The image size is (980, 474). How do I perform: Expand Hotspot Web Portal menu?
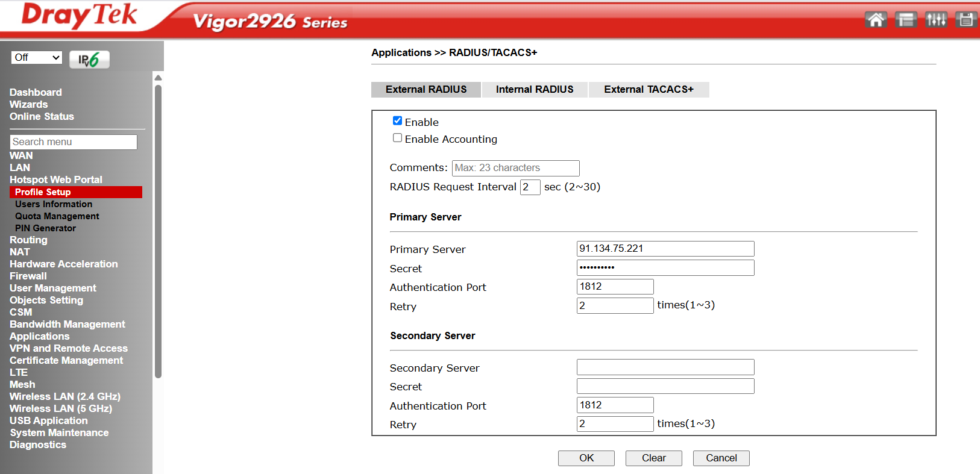[x=56, y=179]
